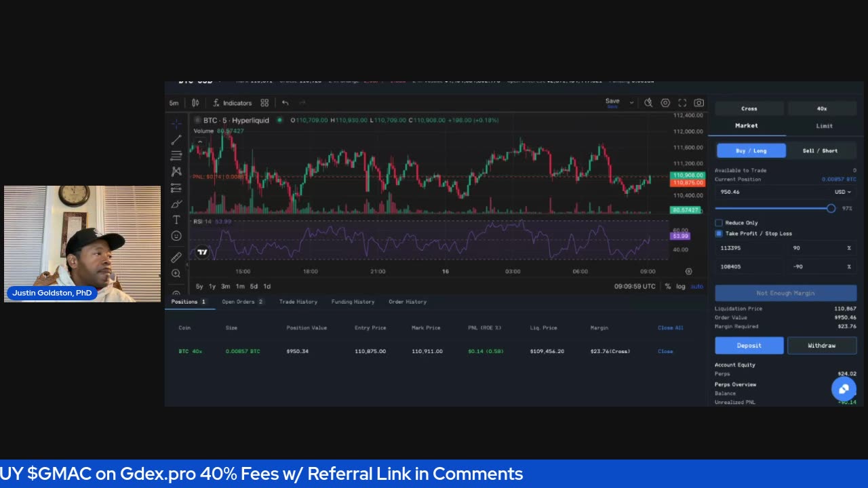Viewport: 868px width, 488px height.
Task: Adjust the order size slider handle
Action: tap(831, 209)
